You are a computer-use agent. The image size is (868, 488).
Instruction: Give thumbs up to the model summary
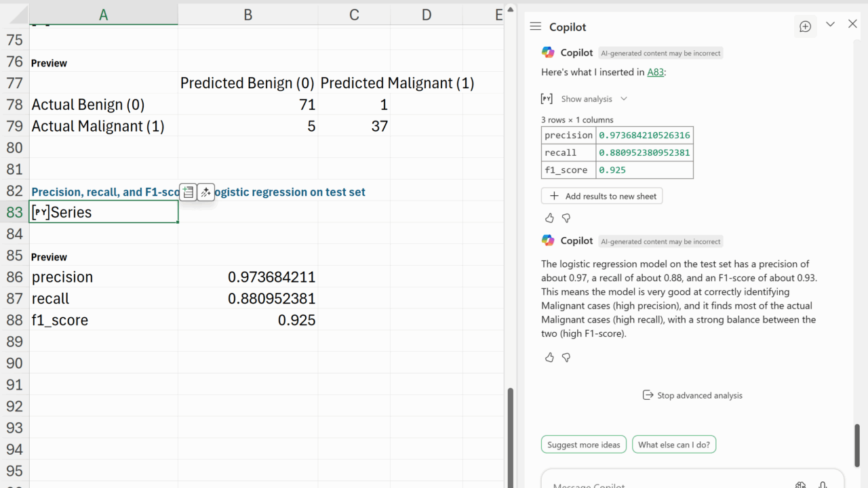pyautogui.click(x=549, y=357)
